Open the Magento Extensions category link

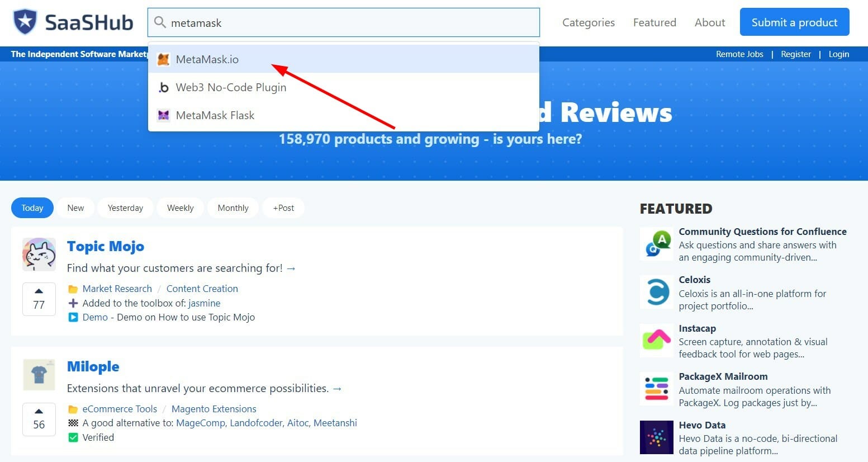[214, 409]
